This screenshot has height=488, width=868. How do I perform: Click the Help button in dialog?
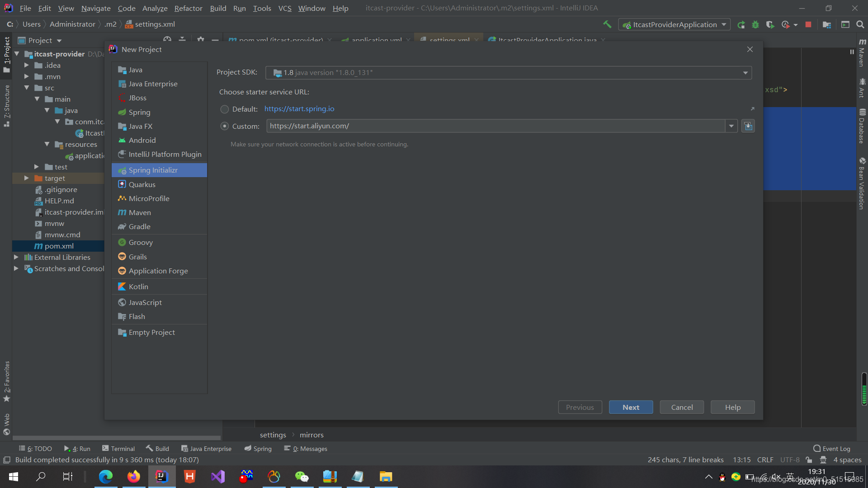coord(732,407)
